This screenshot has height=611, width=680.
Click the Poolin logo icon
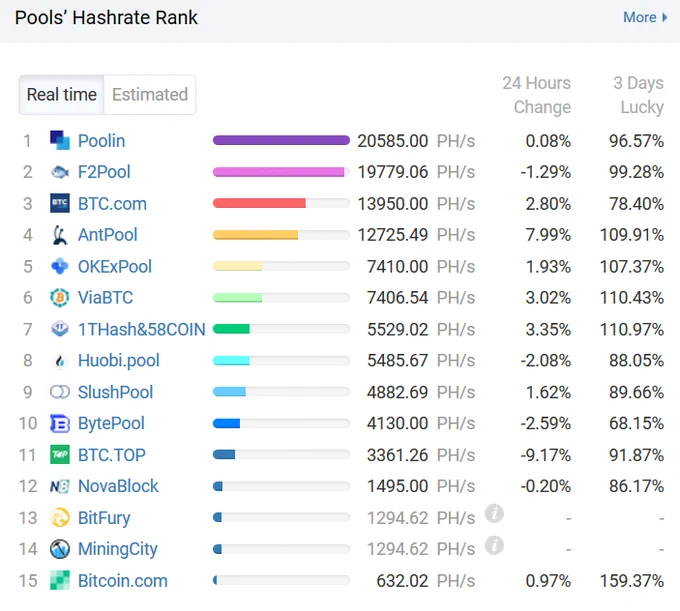pos(60,140)
